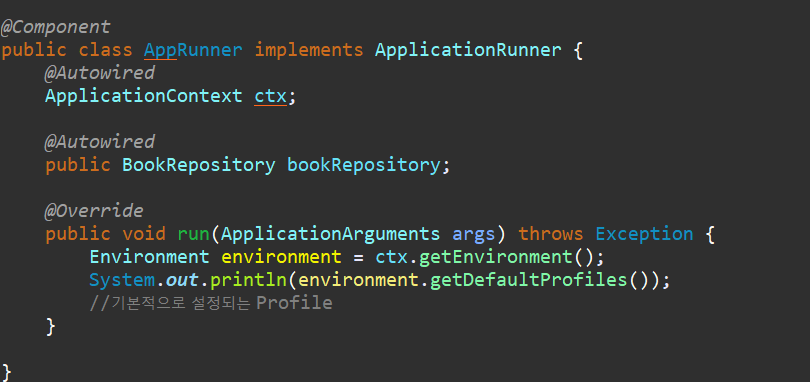
Task: Click the @Component annotation
Action: [x=55, y=27]
